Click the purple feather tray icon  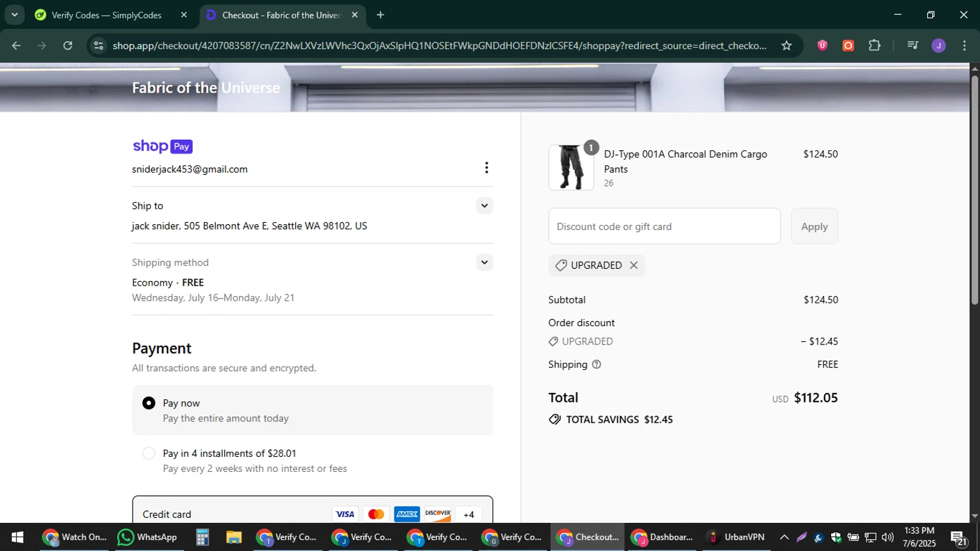(x=802, y=537)
